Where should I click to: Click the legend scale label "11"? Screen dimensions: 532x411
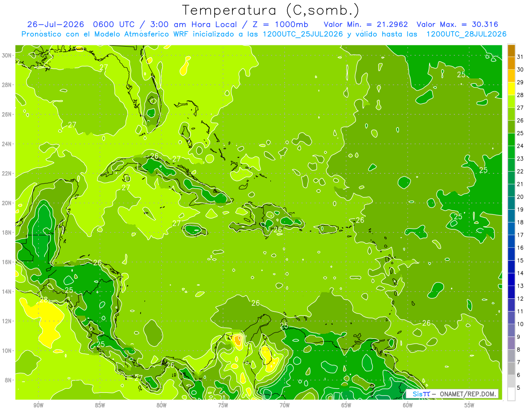click(520, 311)
